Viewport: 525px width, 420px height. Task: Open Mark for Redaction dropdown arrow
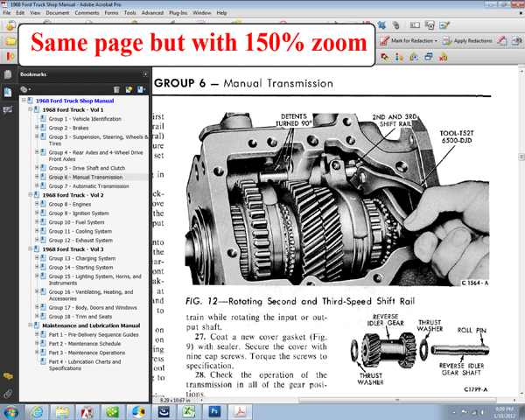(436, 41)
